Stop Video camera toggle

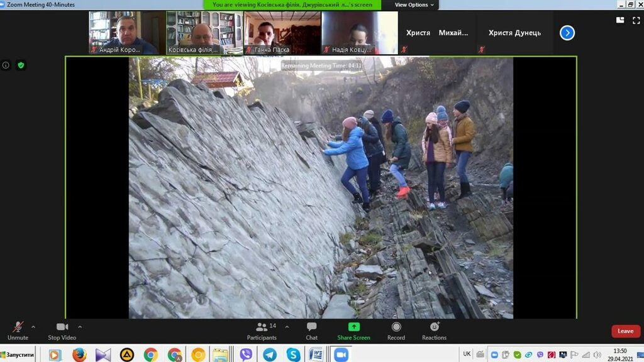tap(62, 329)
